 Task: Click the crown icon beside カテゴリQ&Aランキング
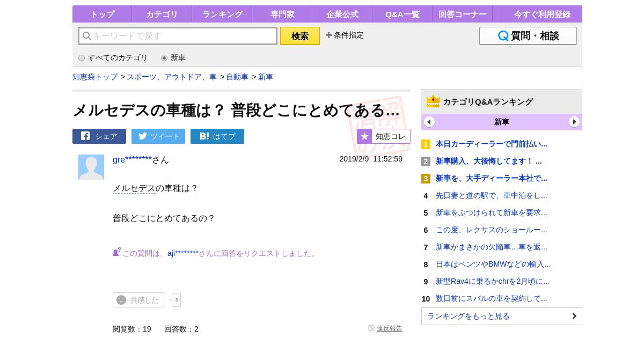click(433, 101)
